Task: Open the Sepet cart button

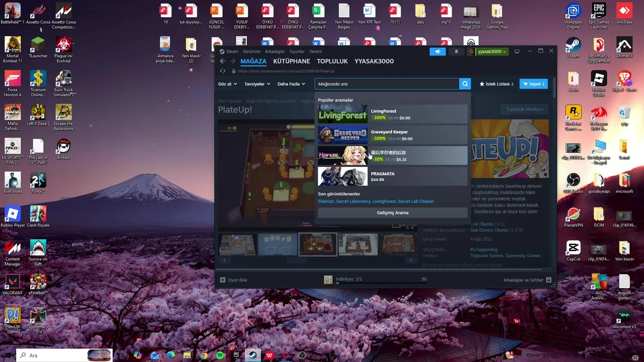Action: coord(533,84)
